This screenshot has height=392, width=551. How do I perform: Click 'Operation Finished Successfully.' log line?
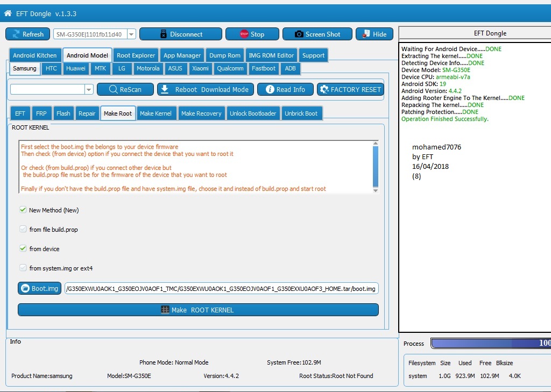(445, 119)
